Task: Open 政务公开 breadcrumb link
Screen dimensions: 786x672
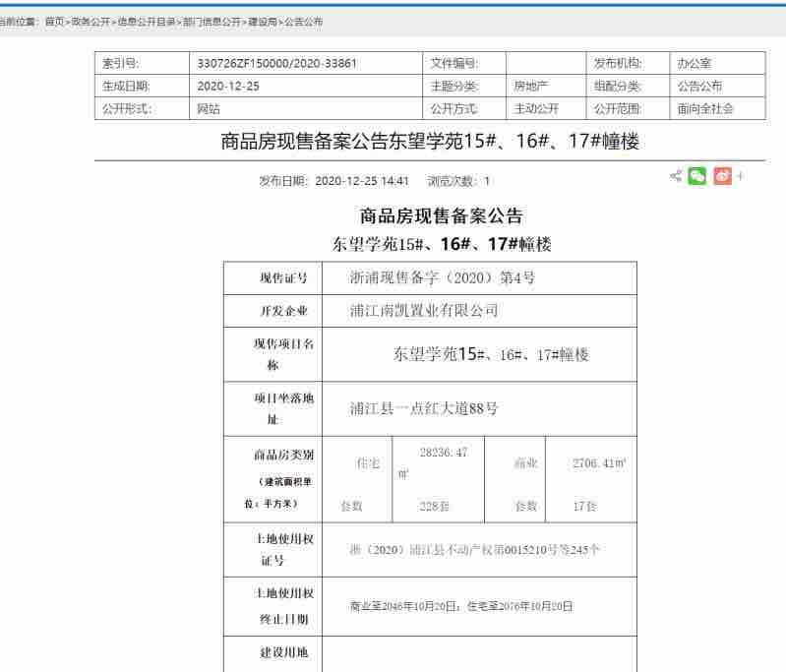Action: (91, 22)
